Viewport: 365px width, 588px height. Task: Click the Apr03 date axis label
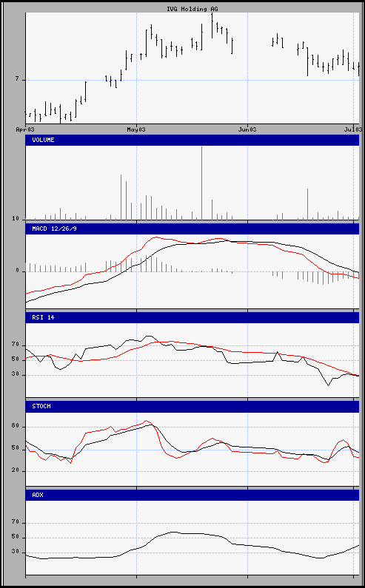point(25,129)
